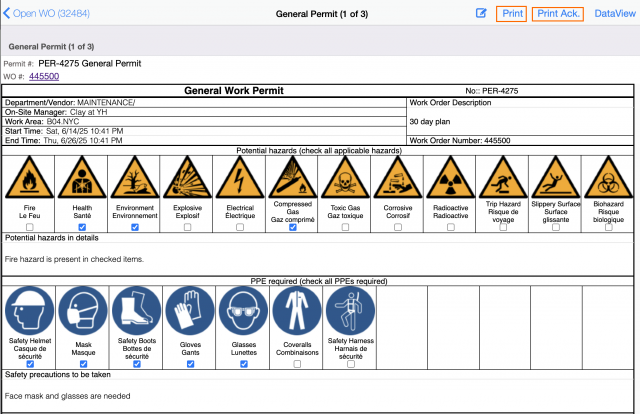This screenshot has height=414, width=640.
Task: Click the Biohazard warning sign
Action: [x=609, y=177]
